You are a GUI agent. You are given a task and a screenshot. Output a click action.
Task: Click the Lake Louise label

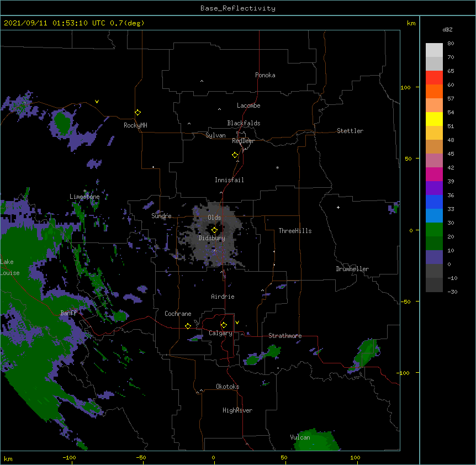pos(10,267)
